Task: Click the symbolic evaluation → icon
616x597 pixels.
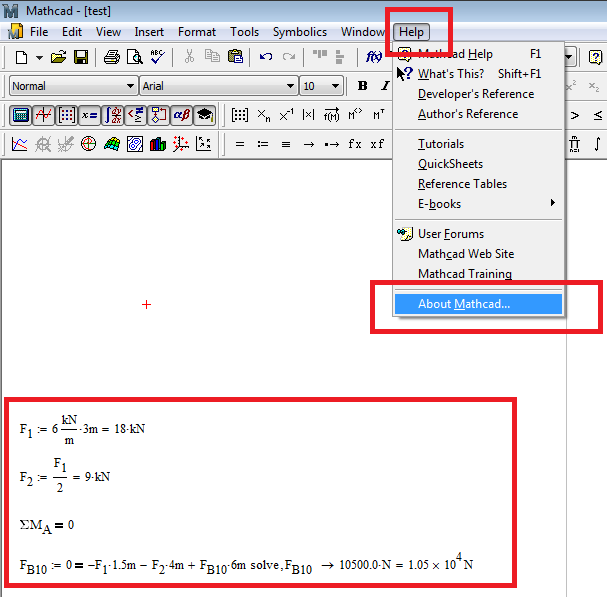Action: coord(309,145)
